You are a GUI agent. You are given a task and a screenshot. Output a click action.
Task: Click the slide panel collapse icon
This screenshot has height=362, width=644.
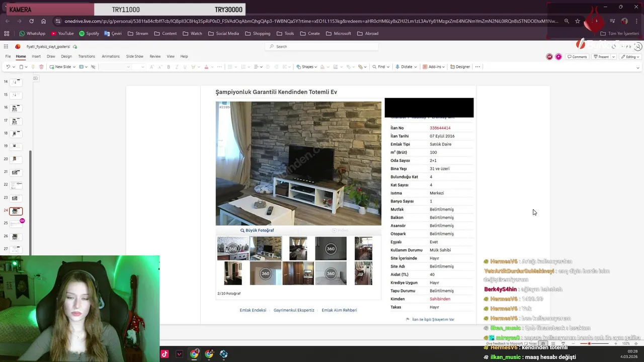[x=35, y=78]
